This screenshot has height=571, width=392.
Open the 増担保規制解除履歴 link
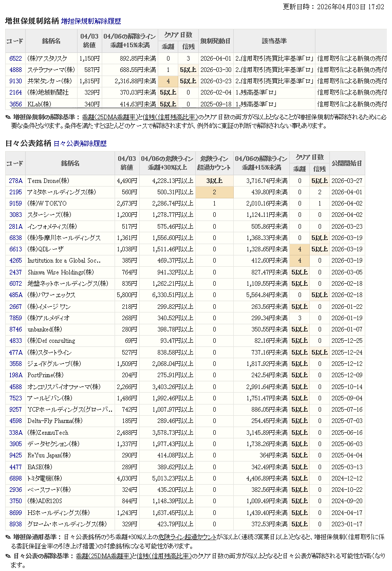91,22
